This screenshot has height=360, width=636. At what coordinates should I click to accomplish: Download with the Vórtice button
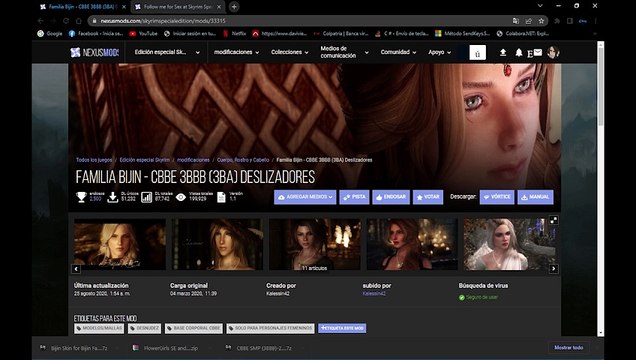tap(497, 197)
